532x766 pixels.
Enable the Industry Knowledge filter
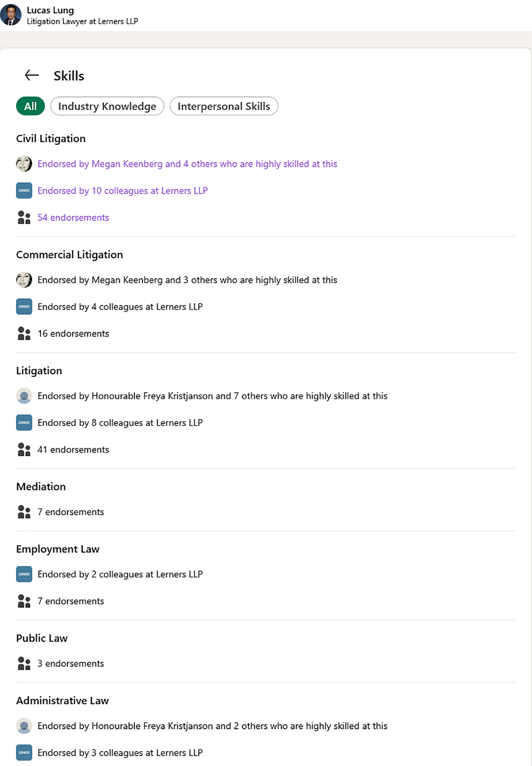pos(107,106)
